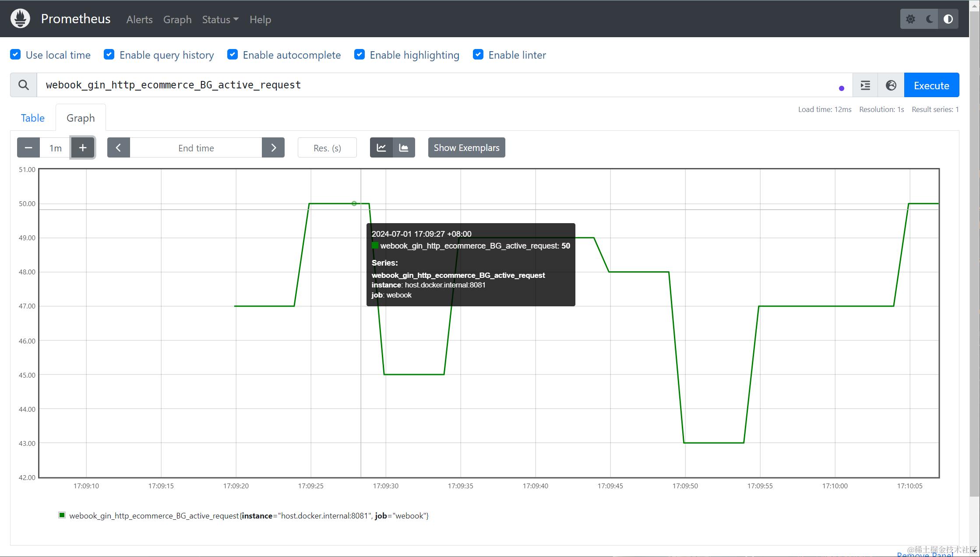Go to previous end time chevron
The width and height of the screenshot is (980, 557).
coord(118,148)
